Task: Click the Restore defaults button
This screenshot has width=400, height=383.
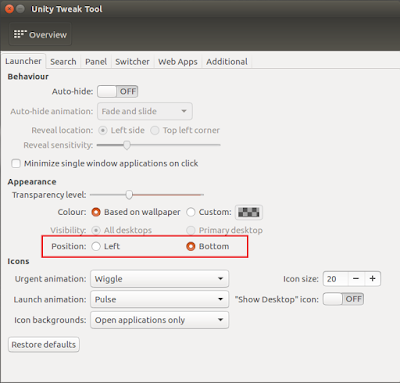Action: [x=44, y=344]
